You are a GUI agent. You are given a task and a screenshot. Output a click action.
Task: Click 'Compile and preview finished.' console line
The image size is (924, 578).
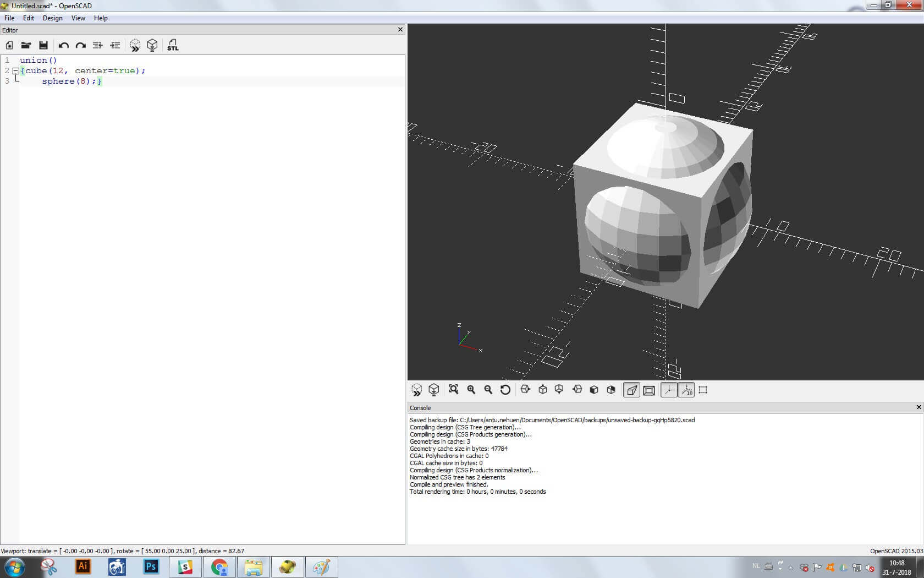(x=449, y=484)
